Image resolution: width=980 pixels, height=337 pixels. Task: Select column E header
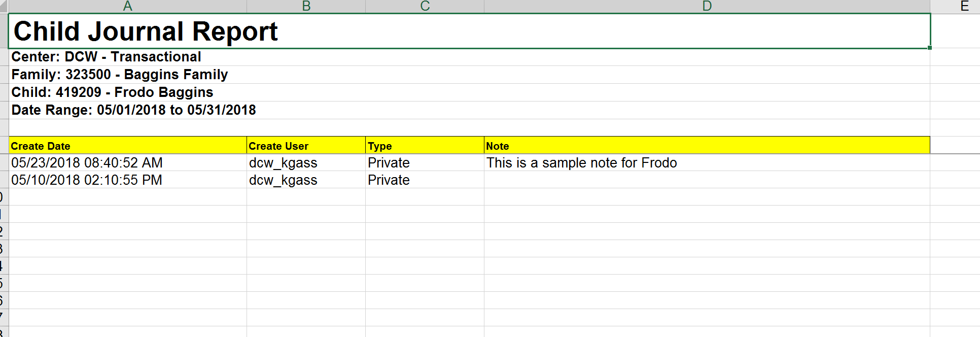(x=964, y=6)
